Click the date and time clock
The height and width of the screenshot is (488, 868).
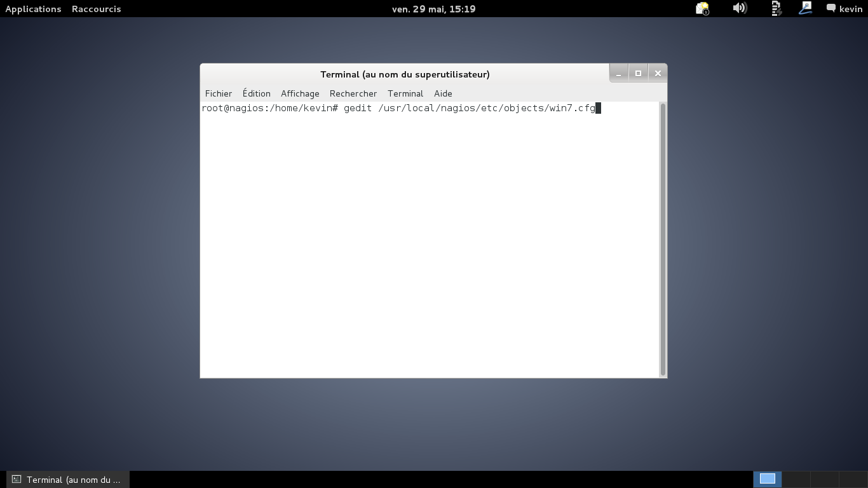point(434,9)
